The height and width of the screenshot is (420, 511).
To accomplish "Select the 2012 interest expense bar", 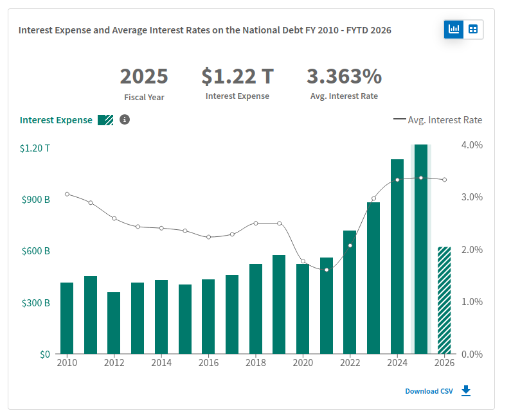I will [114, 323].
